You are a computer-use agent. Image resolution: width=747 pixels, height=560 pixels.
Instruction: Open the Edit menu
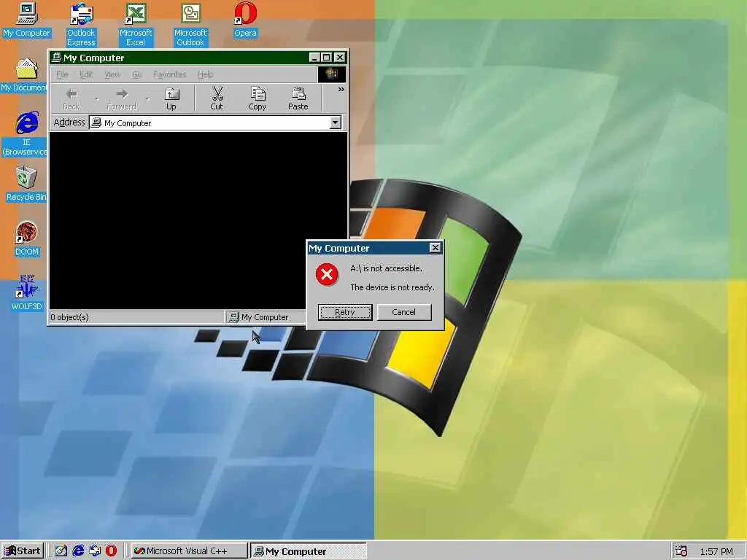pyautogui.click(x=86, y=74)
